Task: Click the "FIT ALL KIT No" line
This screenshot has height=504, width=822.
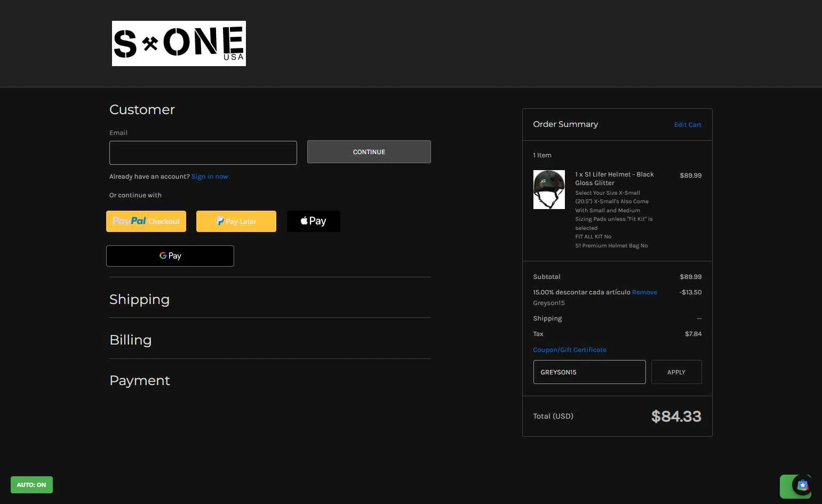Action: (593, 237)
